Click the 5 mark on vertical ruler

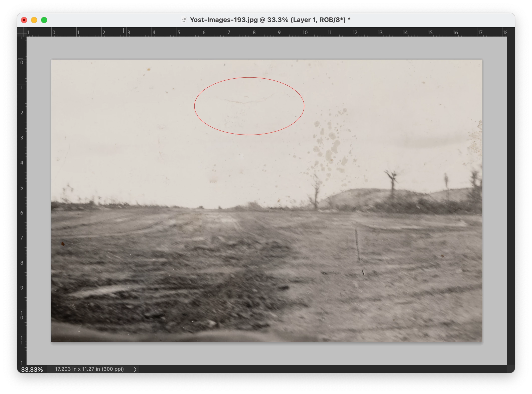[22, 188]
